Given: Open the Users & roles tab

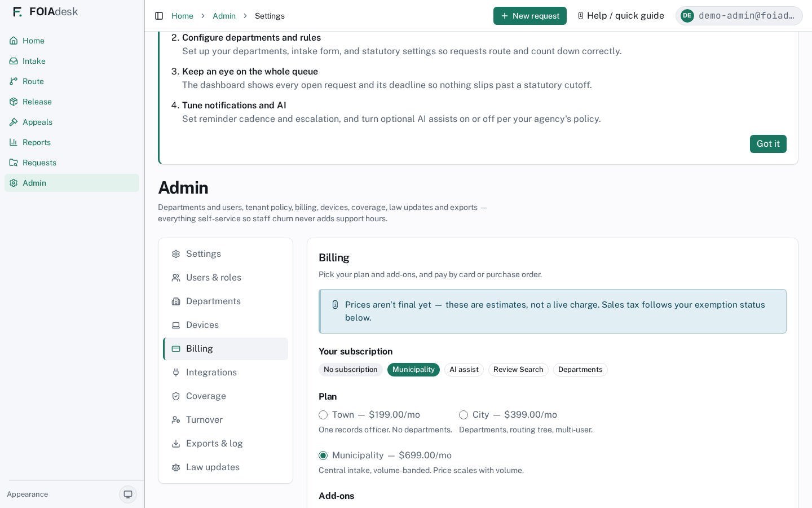Looking at the screenshot, I should [x=226, y=278].
